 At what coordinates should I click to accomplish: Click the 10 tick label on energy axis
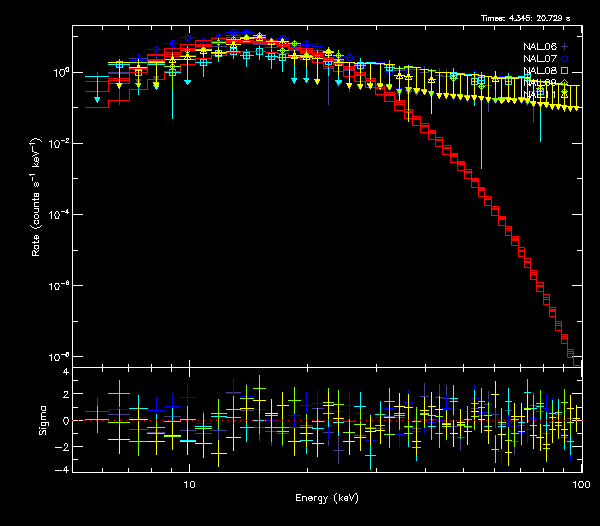pyautogui.click(x=189, y=483)
